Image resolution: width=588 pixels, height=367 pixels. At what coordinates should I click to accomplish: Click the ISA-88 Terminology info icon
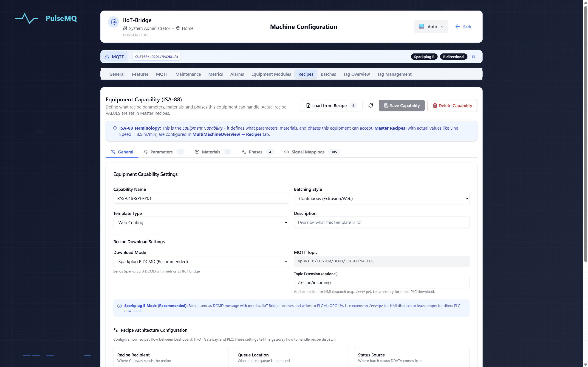tap(115, 128)
